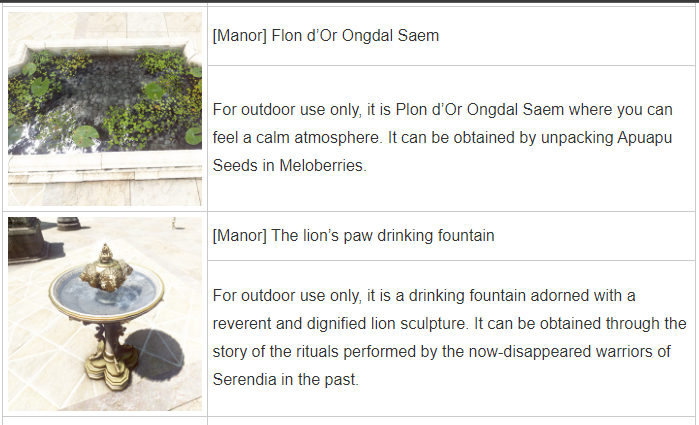699x425 pixels.
Task: Click the golden lion sculpture atop the fountain
Action: [x=106, y=271]
